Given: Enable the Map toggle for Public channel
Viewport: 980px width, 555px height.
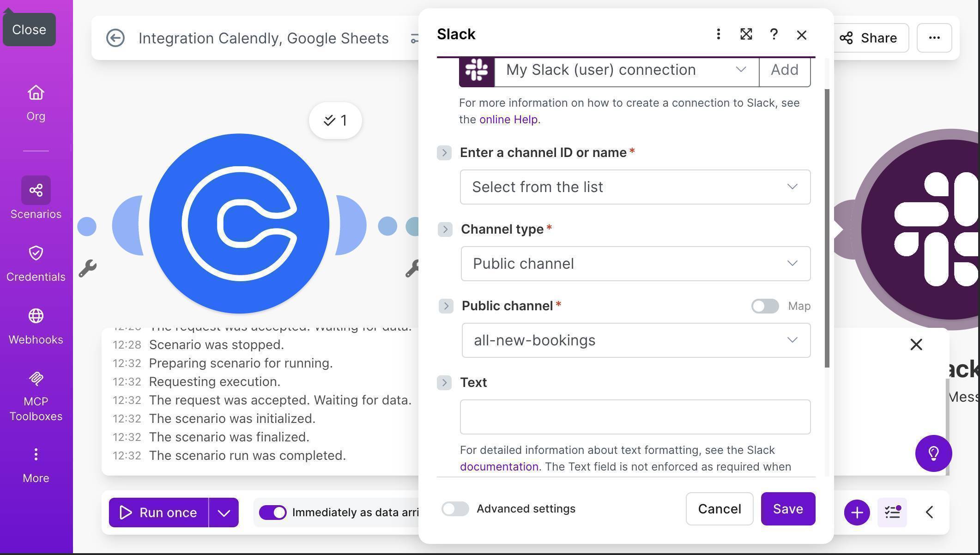Looking at the screenshot, I should click(764, 306).
